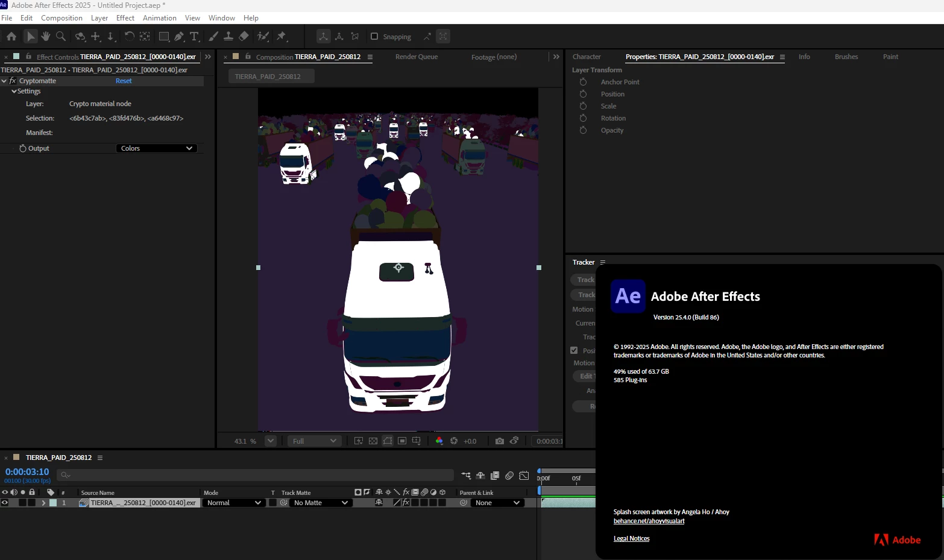This screenshot has height=560, width=944.
Task: Open behance.net/ahoyvisualart link
Action: pos(649,521)
